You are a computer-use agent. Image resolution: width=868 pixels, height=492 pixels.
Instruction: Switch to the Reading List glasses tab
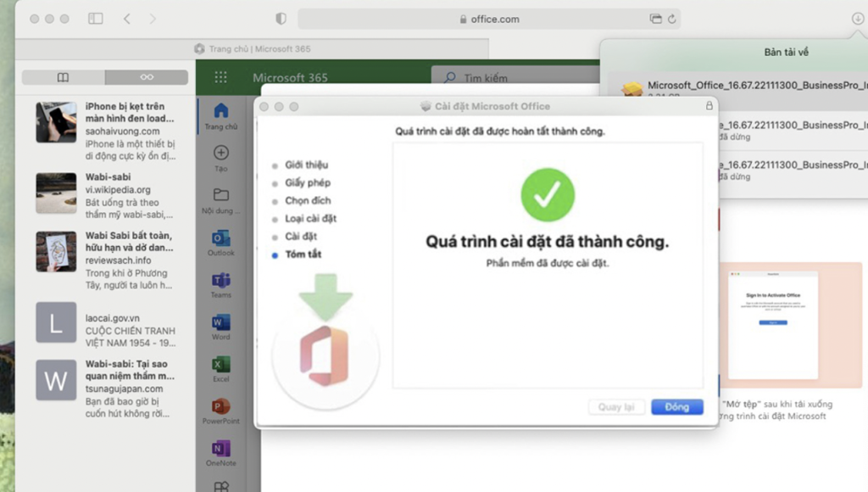pos(147,77)
